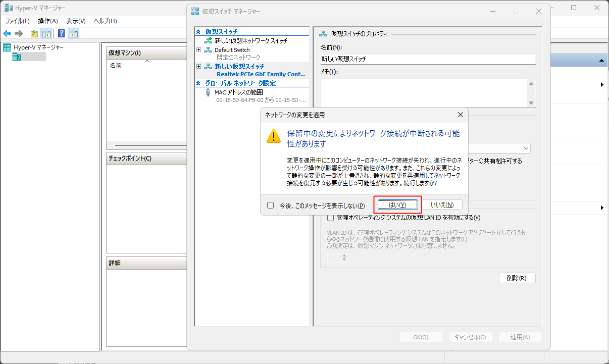The image size is (609, 364).
Task: Enable 仮想 LAN ID を有効にする checkbox
Action: [331, 218]
